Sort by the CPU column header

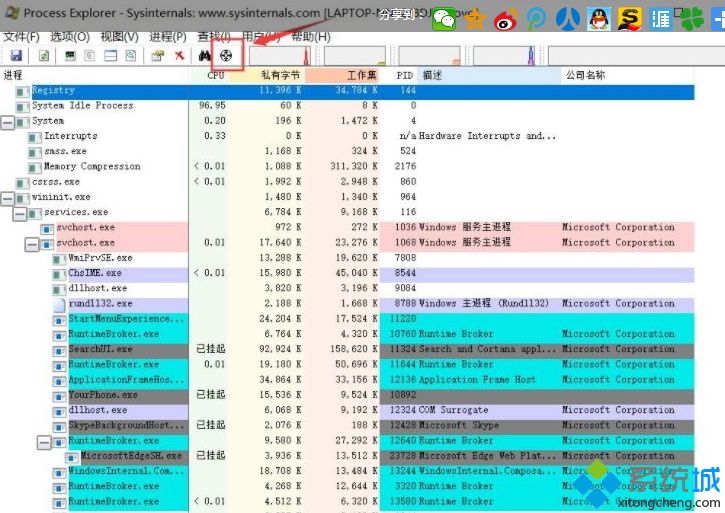click(215, 75)
